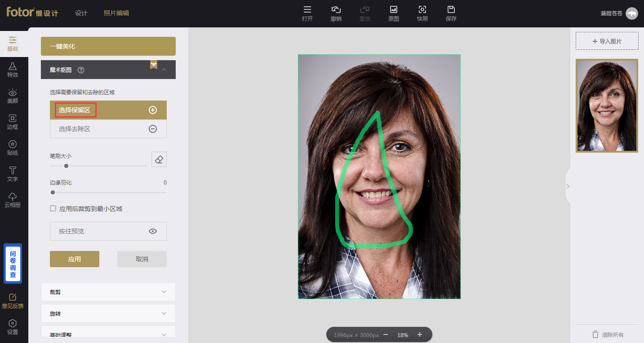Viewport: 644px width, 343px height.
Task: Click the 清除所有 trash icon
Action: (x=595, y=334)
